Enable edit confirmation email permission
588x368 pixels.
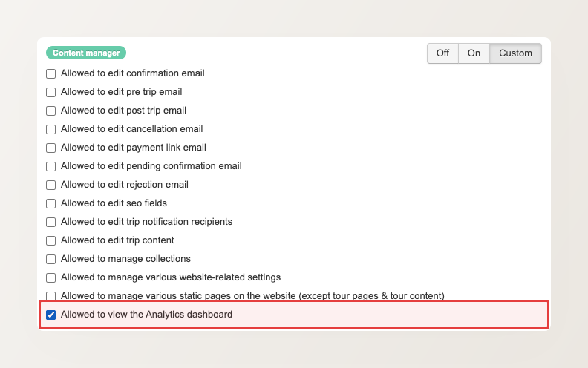[x=51, y=74]
